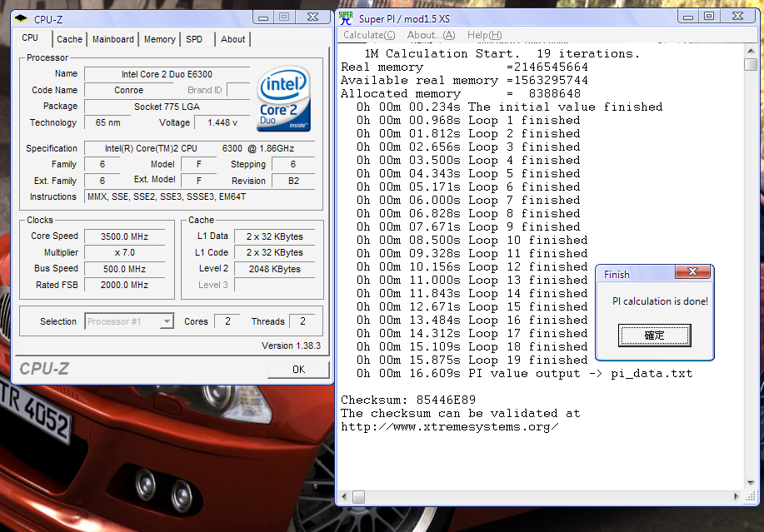Close the Super PI window

coord(738,17)
